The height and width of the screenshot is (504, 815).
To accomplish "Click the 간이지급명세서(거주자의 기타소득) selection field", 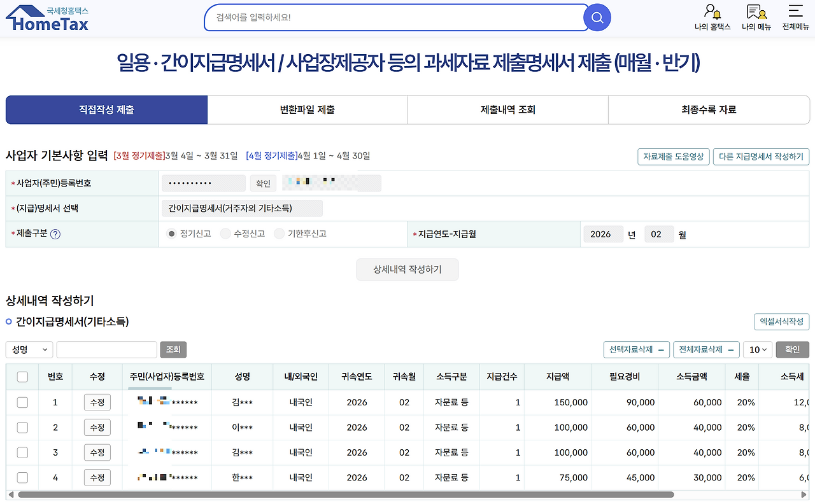I will [x=242, y=208].
